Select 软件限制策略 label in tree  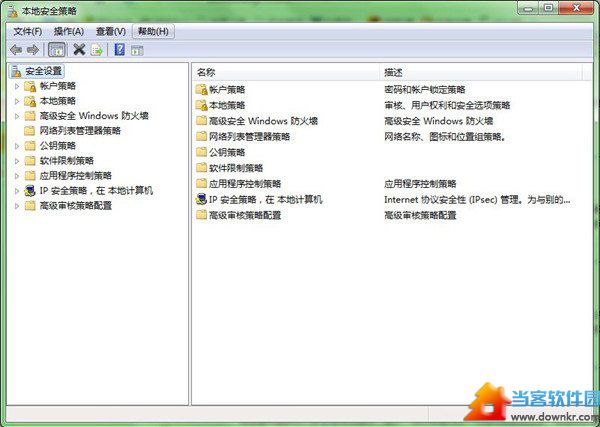[x=67, y=161]
